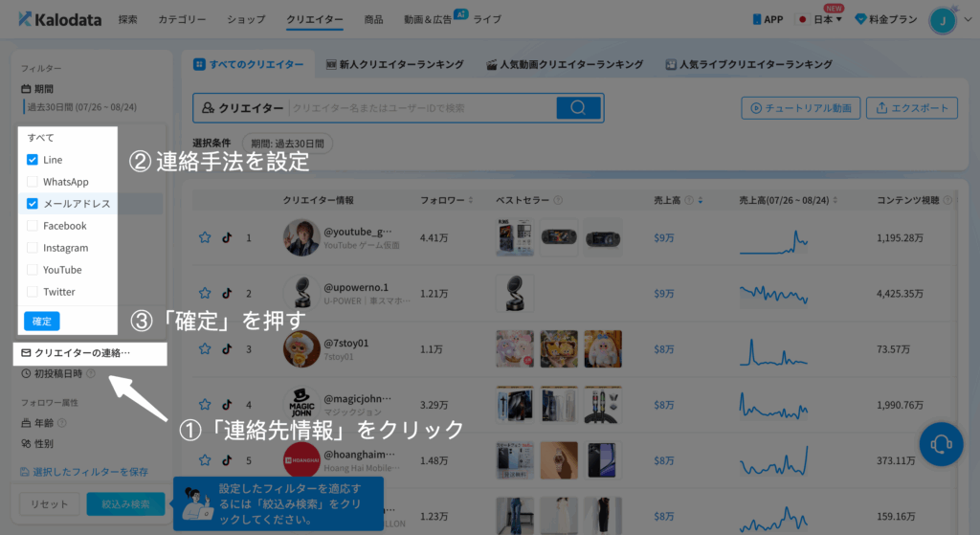Sort by 売上高 column
The image size is (980, 535).
coord(700,200)
